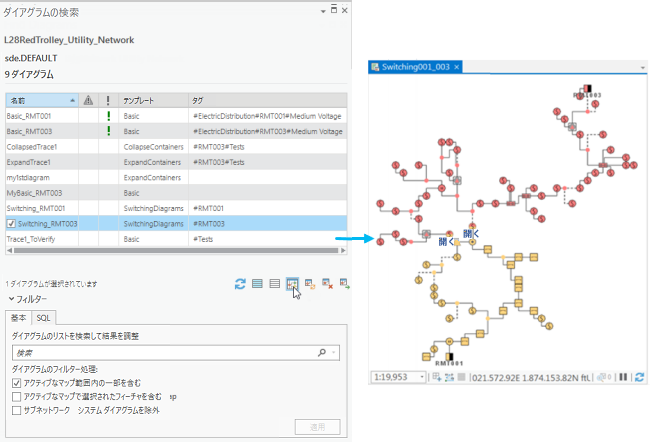The width and height of the screenshot is (650, 442).
Task: Enable the filter for features selected in active map
Action: 17,397
